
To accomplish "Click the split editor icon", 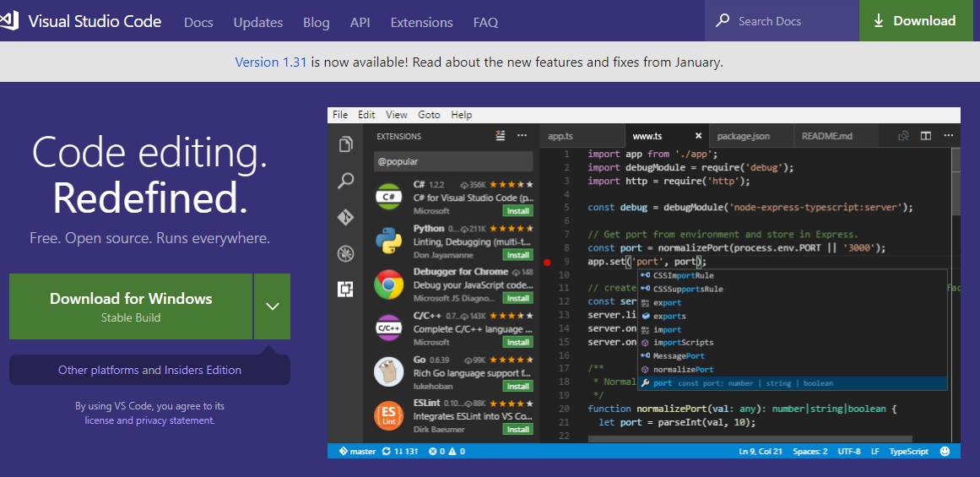I will tap(926, 136).
